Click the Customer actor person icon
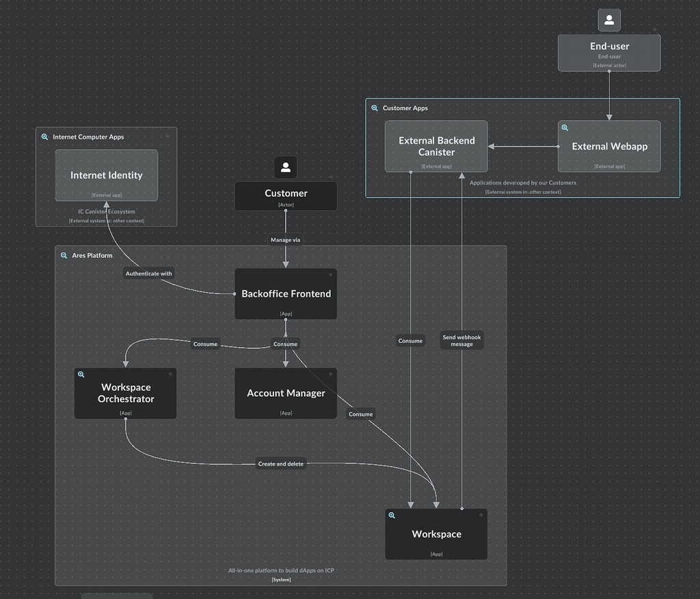Image resolution: width=700 pixels, height=599 pixels. tap(285, 167)
